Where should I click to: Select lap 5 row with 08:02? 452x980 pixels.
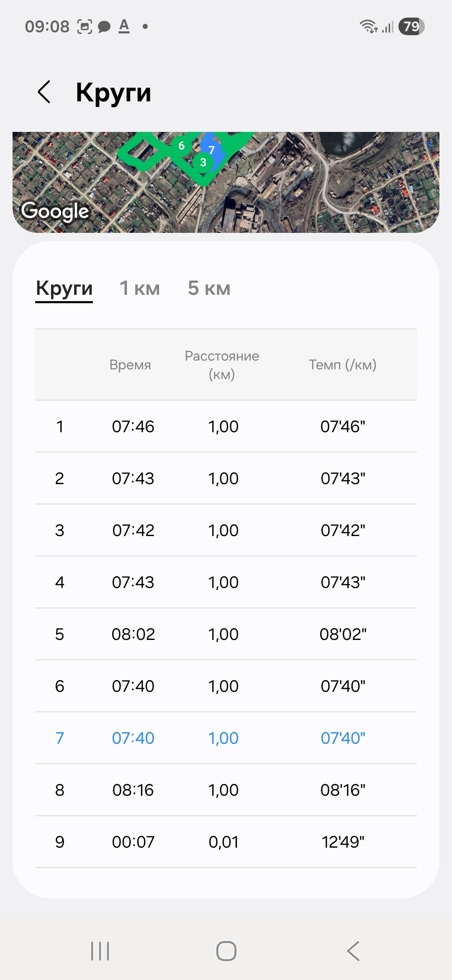tap(226, 634)
